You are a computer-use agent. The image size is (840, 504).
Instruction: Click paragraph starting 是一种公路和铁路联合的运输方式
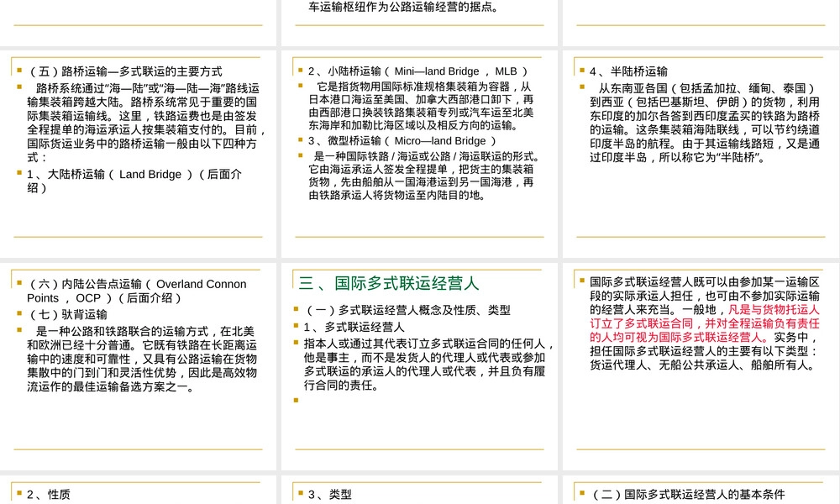point(142,359)
